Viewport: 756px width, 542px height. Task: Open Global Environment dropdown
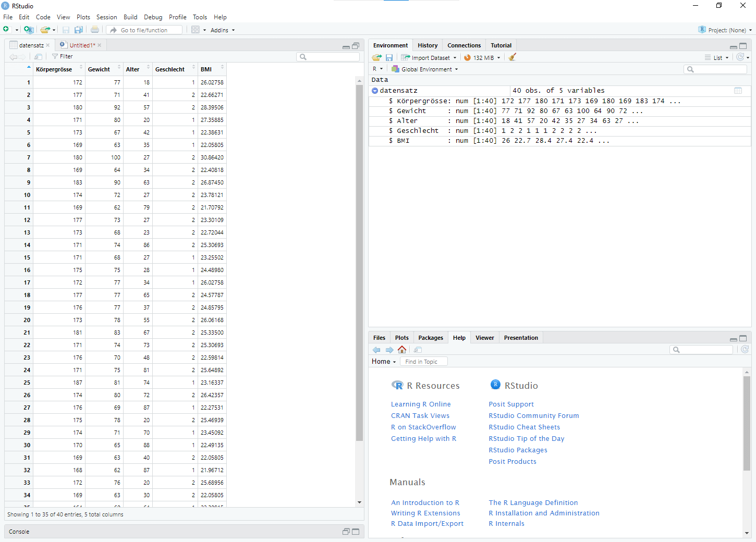point(425,69)
